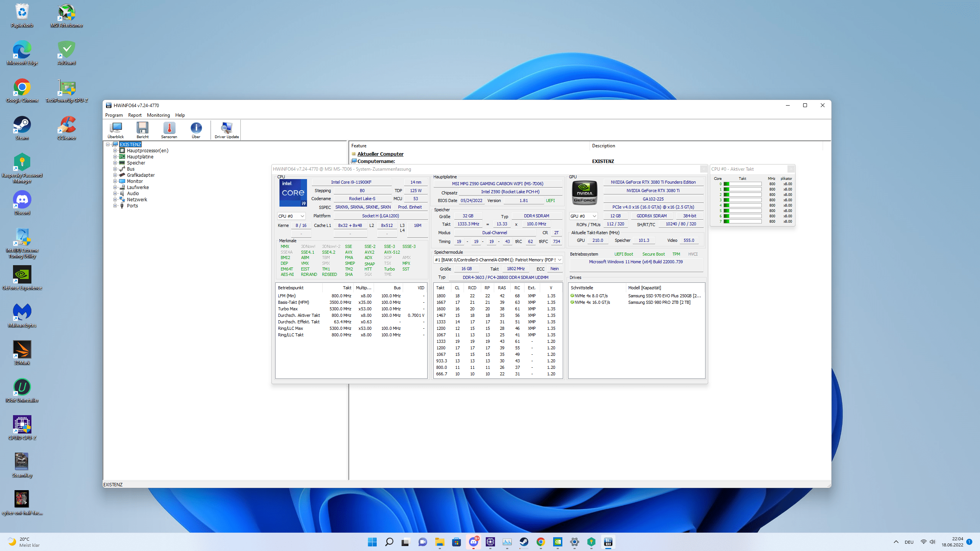This screenshot has height=551, width=980.
Task: Open Discord desktop shortcut
Action: coord(22,203)
